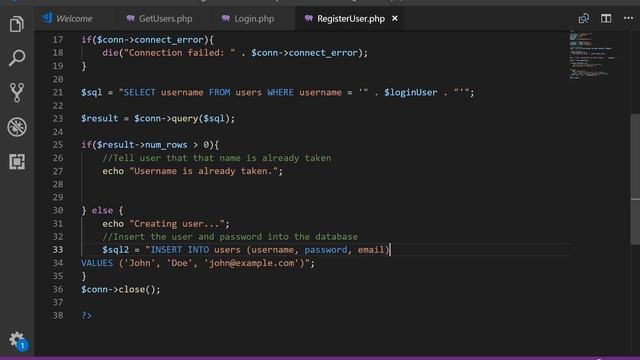
Task: Click INSERT INTO on line 33
Action: (180, 250)
